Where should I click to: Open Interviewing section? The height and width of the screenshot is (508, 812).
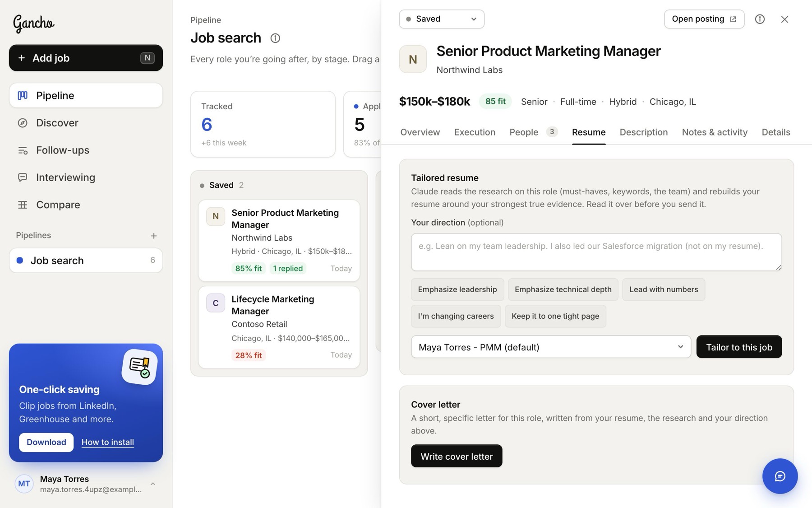tap(86, 177)
